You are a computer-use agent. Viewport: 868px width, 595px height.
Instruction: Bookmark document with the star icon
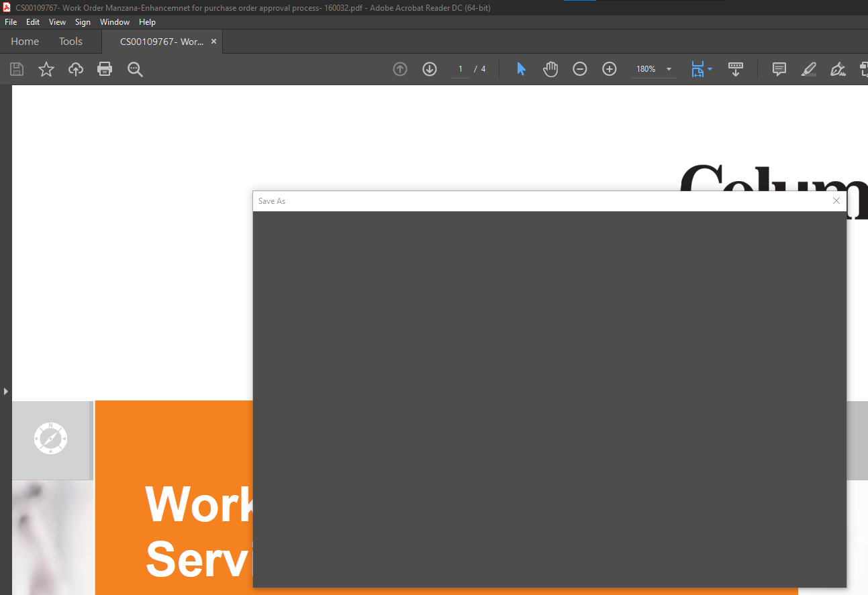pos(46,69)
